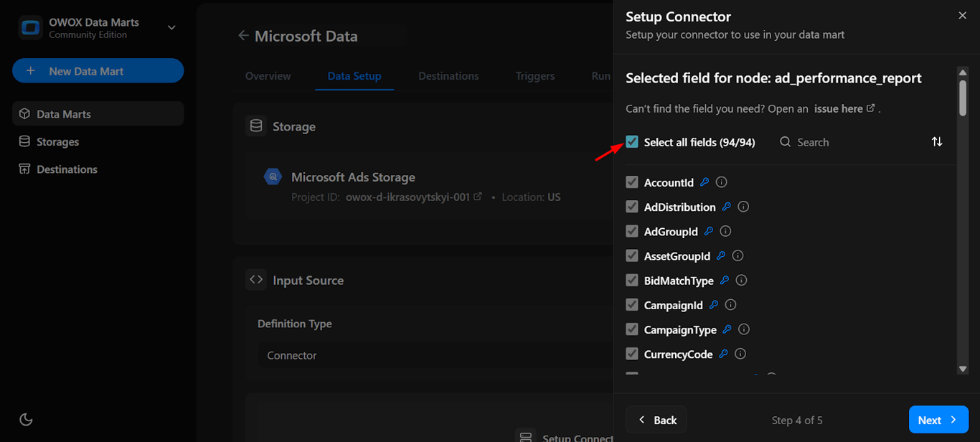Expand the OWOX Data Marts workspace chevron
The width and height of the screenshot is (980, 442).
171,27
